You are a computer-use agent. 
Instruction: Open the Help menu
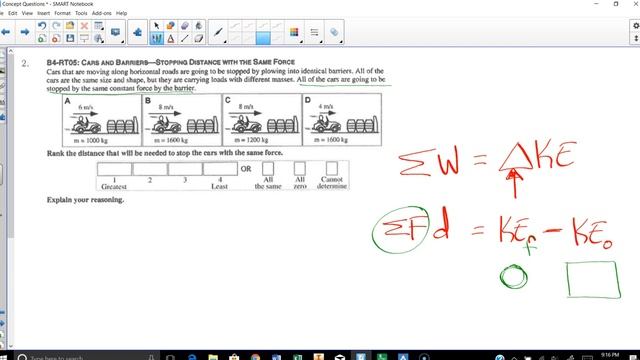click(x=121, y=13)
